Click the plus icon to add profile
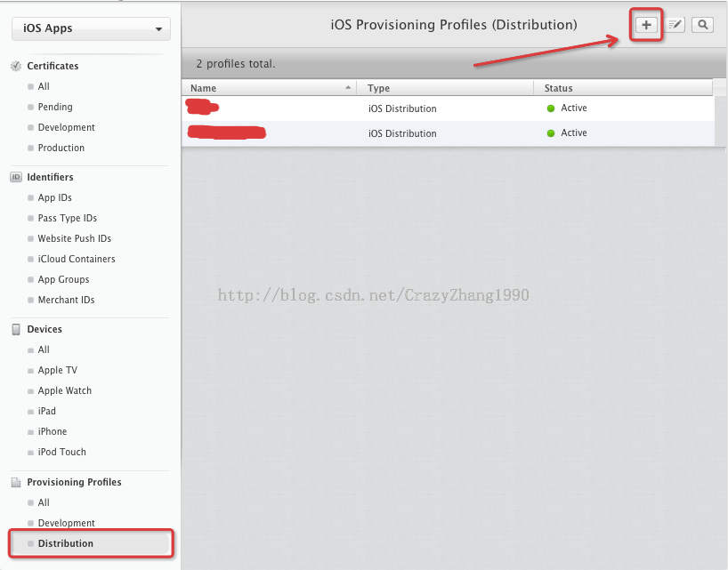This screenshot has height=570, width=728. (x=646, y=25)
